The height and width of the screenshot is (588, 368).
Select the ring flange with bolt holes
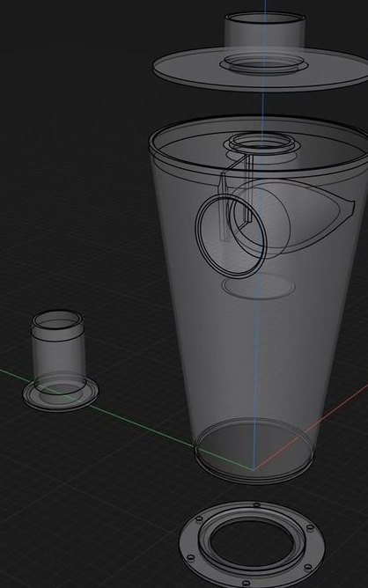coord(252,543)
